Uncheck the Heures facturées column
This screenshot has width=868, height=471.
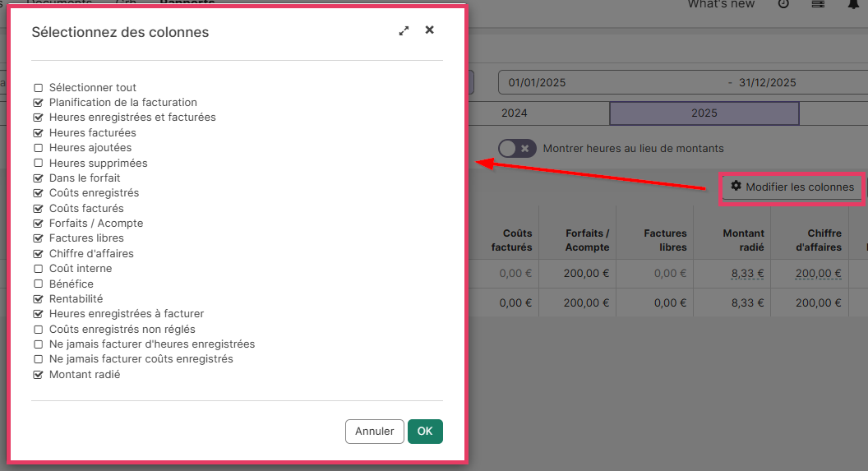coord(38,133)
